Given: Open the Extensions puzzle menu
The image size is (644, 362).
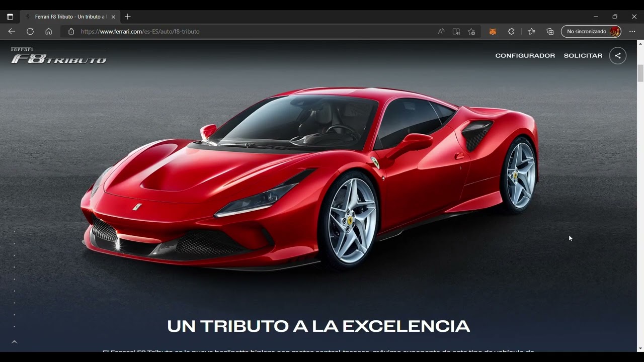Looking at the screenshot, I should coord(511,31).
